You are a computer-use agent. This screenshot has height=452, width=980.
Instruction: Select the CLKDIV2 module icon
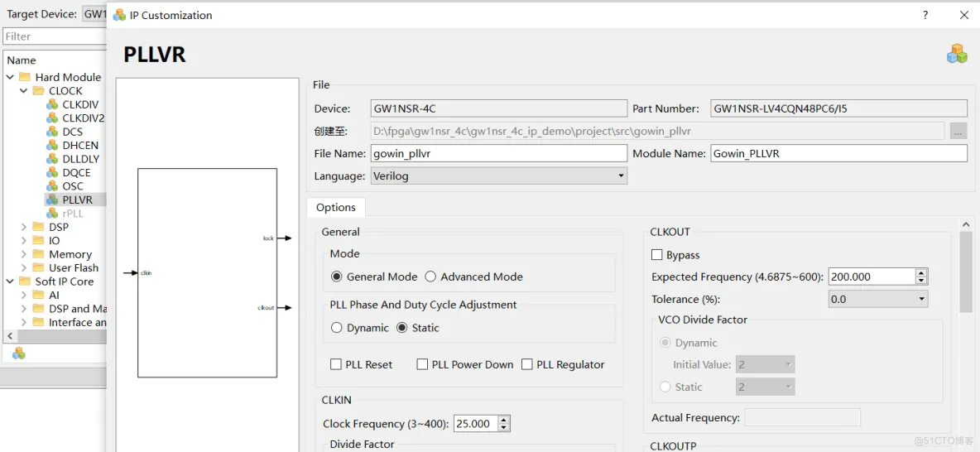coord(52,118)
